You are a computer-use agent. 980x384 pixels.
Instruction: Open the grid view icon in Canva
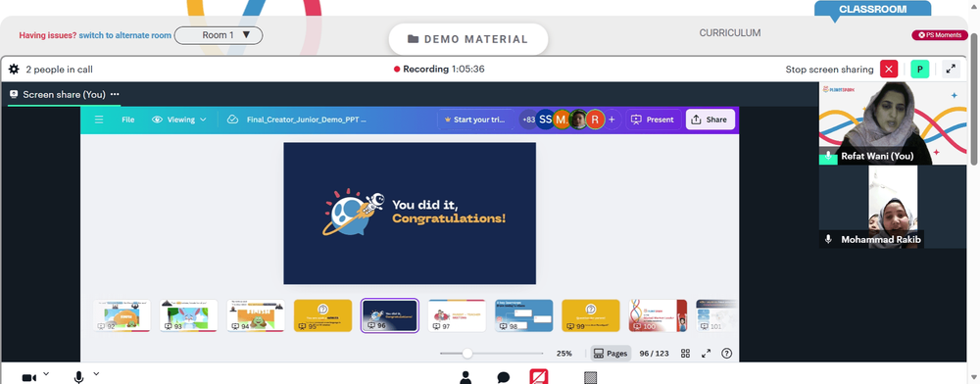coord(686,354)
